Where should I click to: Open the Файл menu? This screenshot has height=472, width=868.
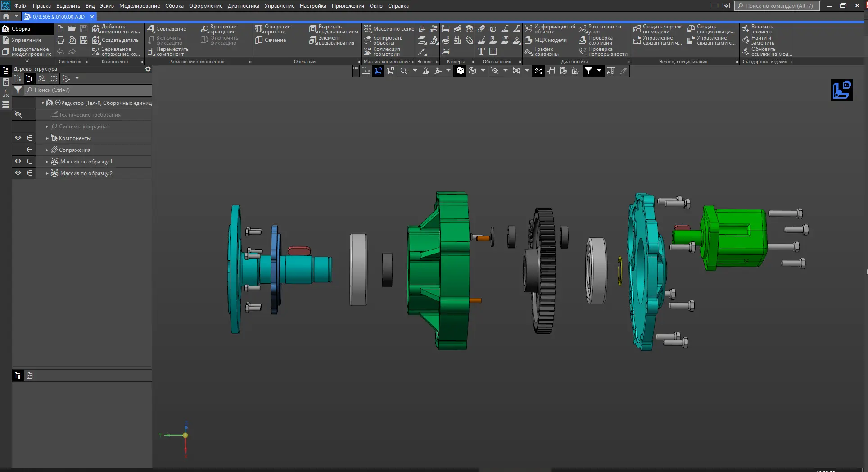click(x=21, y=6)
